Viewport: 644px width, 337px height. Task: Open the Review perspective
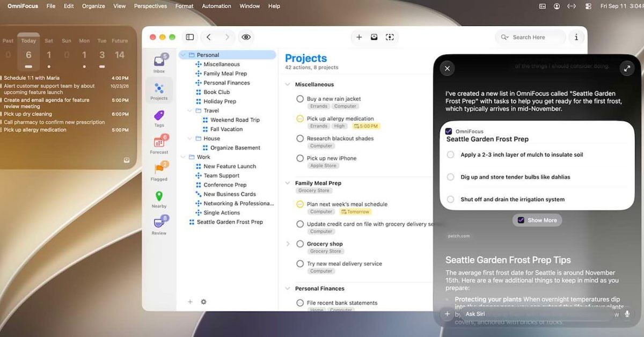coord(159,225)
